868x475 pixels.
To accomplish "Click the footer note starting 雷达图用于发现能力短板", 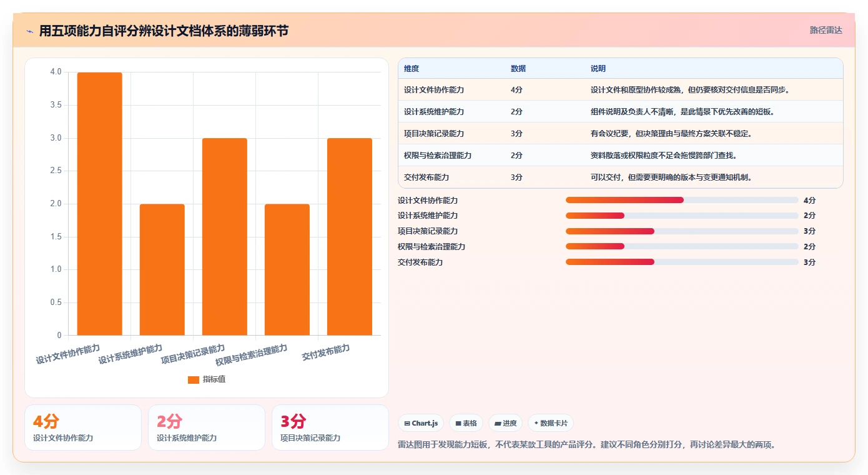I will click(x=586, y=445).
